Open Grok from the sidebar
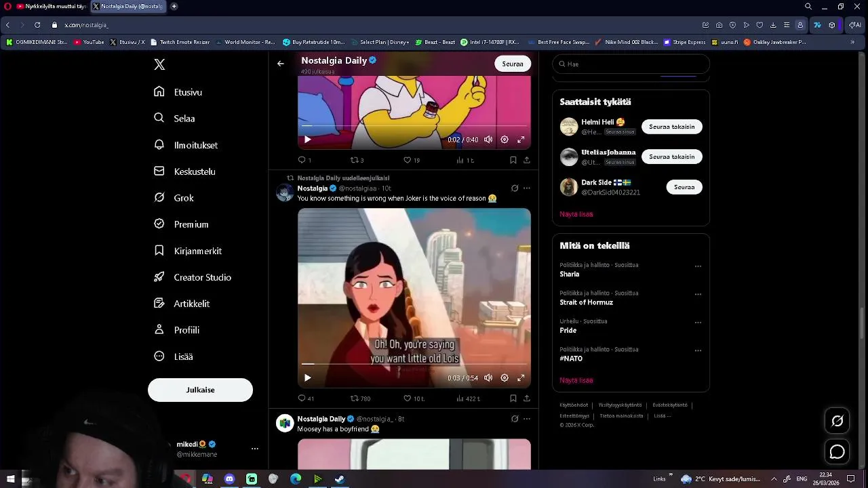 click(x=174, y=198)
